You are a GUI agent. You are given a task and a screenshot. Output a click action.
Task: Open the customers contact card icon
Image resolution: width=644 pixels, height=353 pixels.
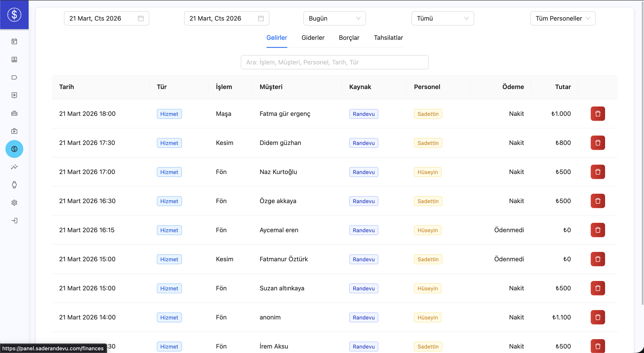coord(14,60)
